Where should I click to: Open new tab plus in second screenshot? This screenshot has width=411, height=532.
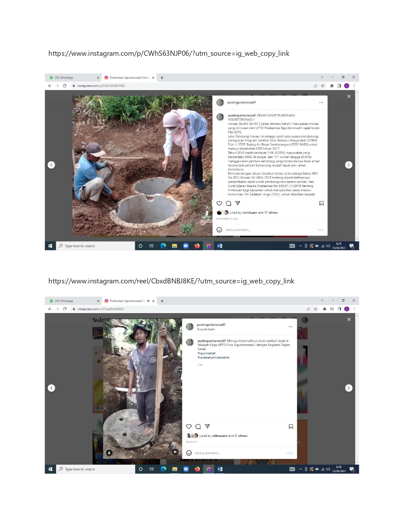point(162,301)
